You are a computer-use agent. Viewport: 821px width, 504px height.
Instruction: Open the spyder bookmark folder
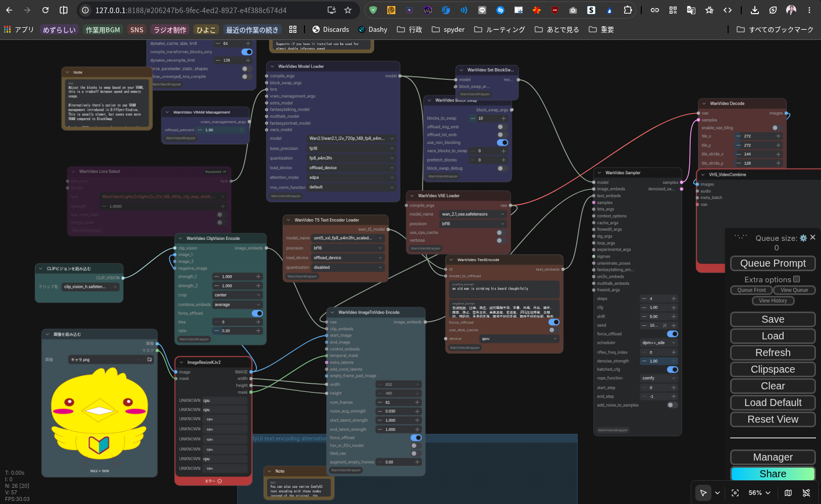pyautogui.click(x=448, y=30)
